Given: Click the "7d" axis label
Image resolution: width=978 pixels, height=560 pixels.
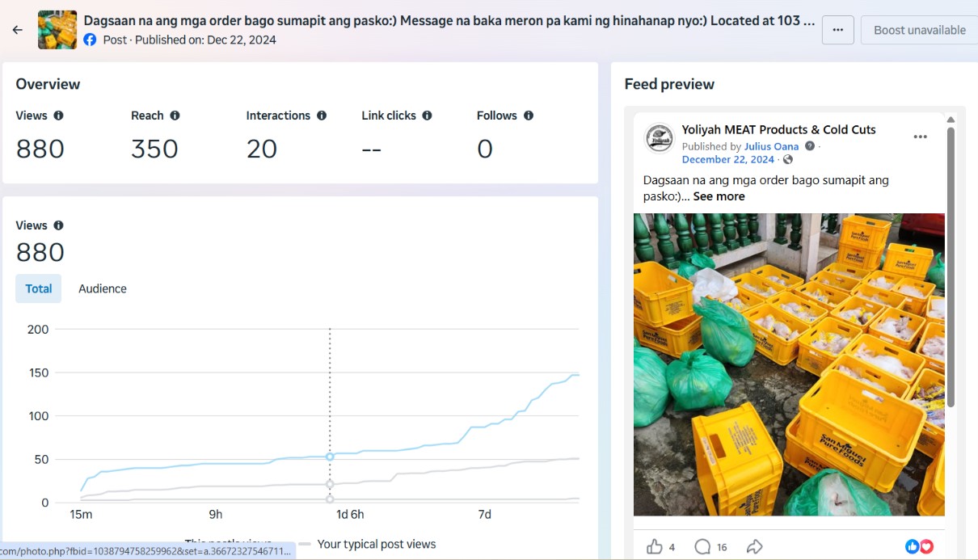Looking at the screenshot, I should click(x=484, y=515).
